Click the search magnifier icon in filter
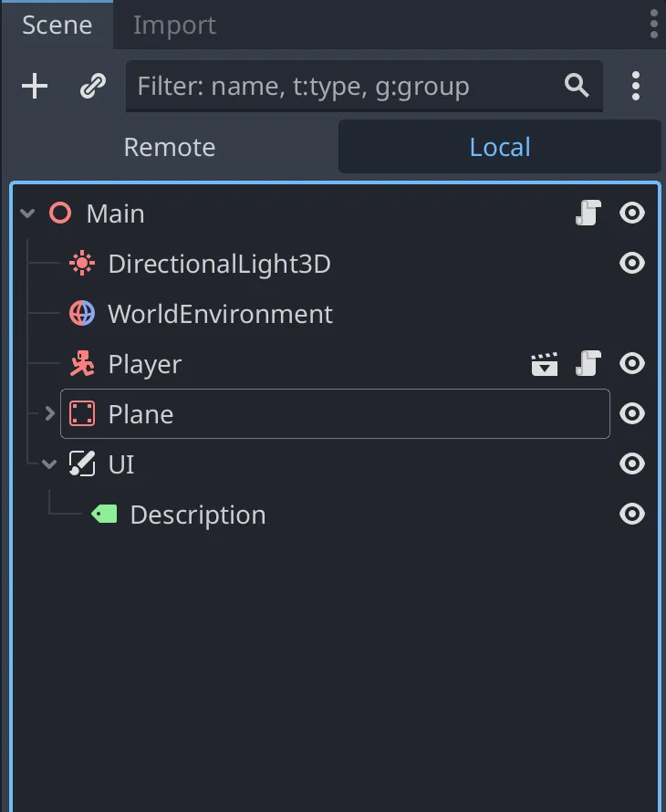 click(577, 86)
